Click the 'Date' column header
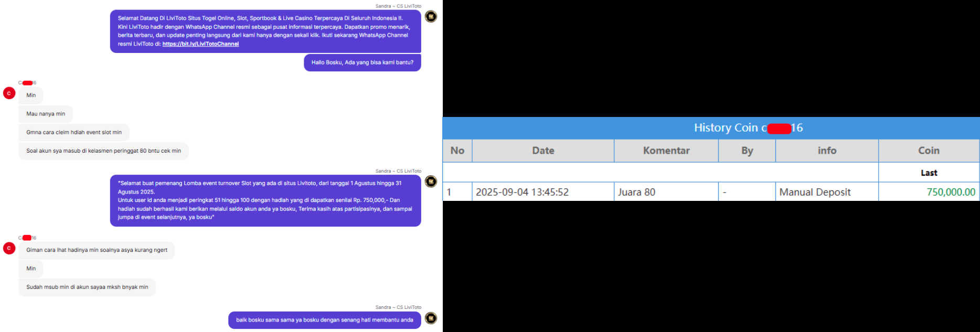This screenshot has width=980, height=332. point(543,151)
